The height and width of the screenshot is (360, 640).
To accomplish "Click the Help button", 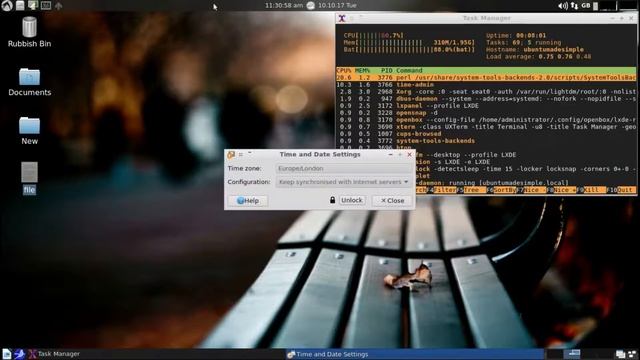I will coord(248,200).
